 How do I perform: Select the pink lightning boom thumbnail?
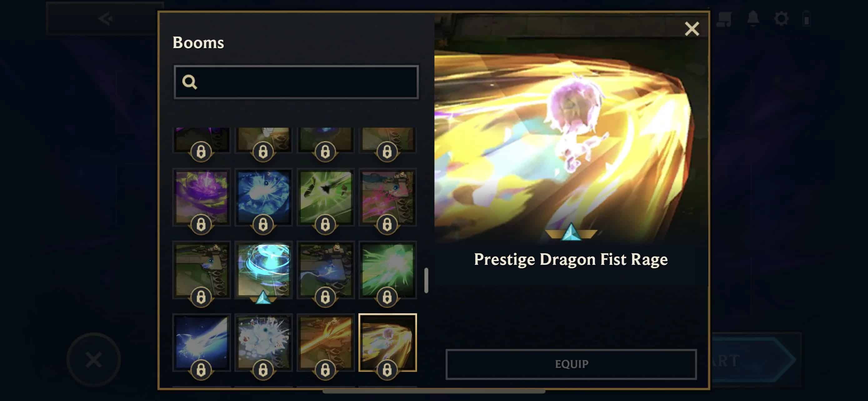click(387, 197)
